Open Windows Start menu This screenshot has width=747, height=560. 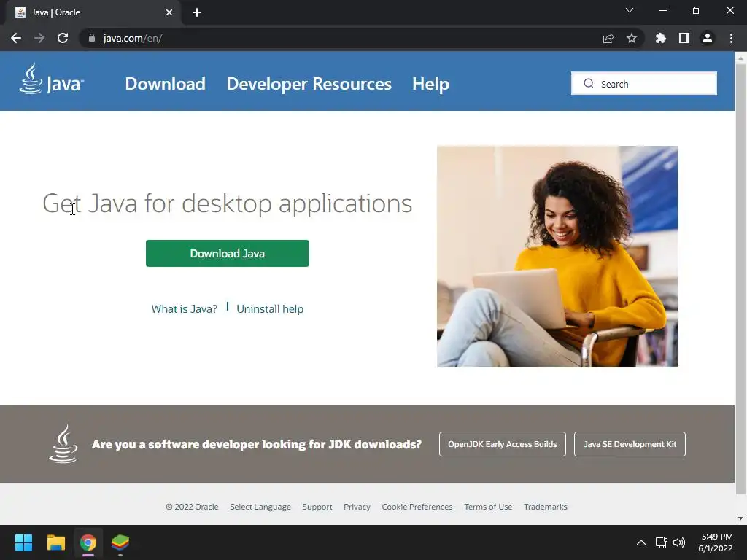tap(23, 542)
